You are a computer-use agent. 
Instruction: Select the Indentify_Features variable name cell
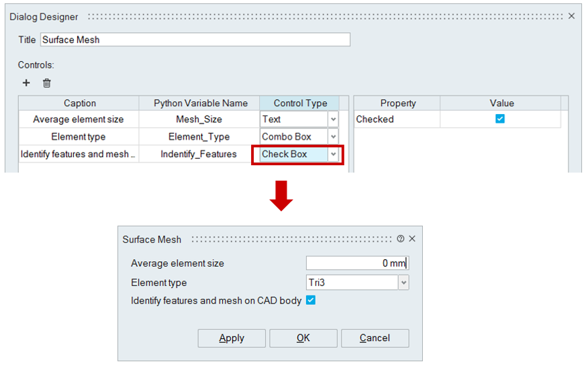(x=199, y=154)
